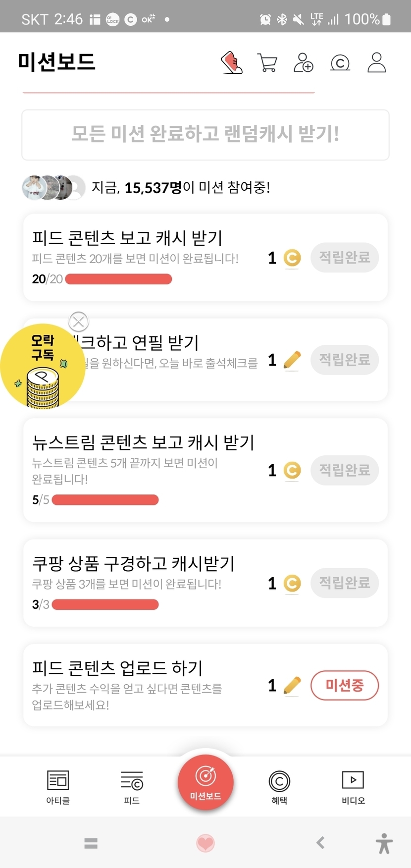Open the shopping cart
Screen dimensions: 411x868
click(267, 63)
